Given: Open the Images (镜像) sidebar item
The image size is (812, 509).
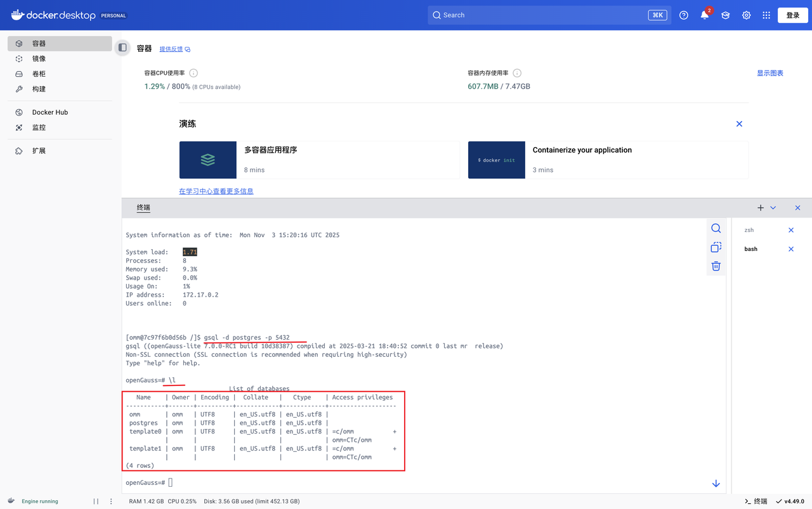Looking at the screenshot, I should pos(60,59).
